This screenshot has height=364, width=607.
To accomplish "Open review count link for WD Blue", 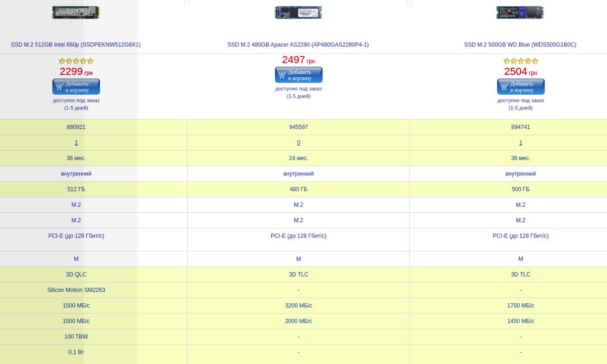I will pyautogui.click(x=521, y=143).
